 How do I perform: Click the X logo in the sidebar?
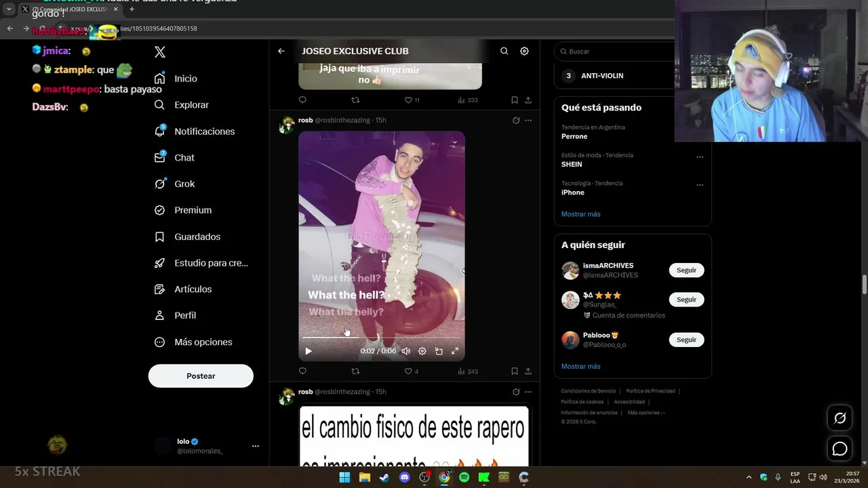(x=160, y=52)
